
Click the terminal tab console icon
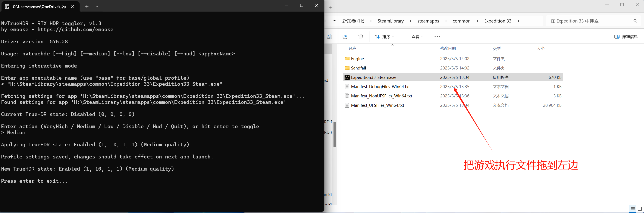[x=7, y=6]
